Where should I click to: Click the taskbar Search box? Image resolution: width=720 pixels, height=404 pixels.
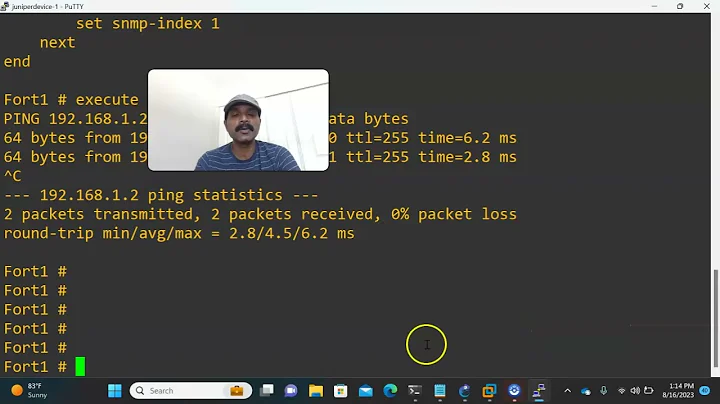(x=191, y=391)
